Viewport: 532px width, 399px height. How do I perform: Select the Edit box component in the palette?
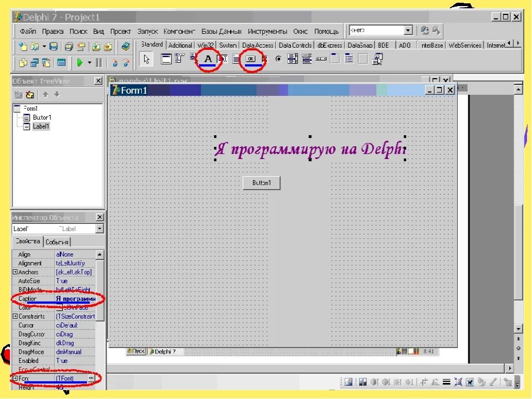pos(222,59)
